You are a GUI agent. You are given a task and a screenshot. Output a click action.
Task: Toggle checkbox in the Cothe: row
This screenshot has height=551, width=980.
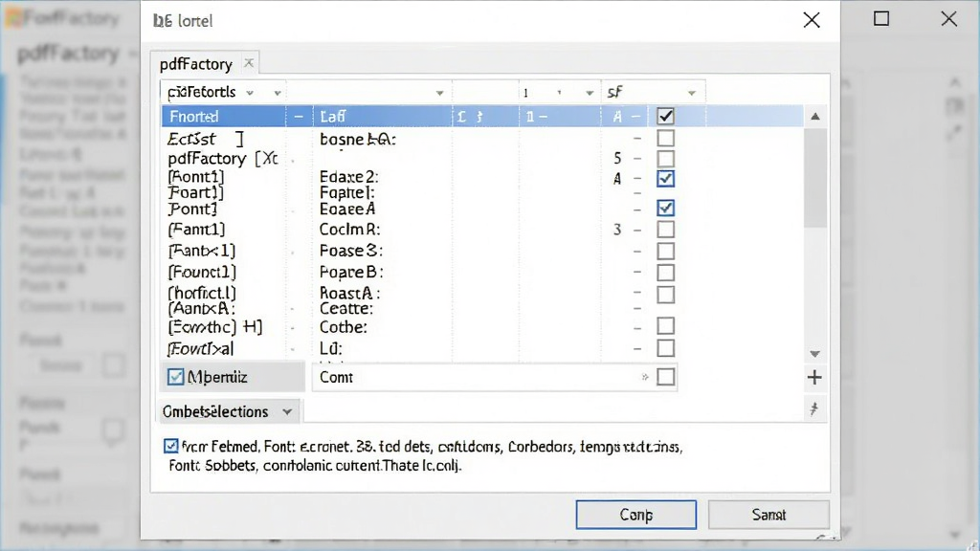pyautogui.click(x=665, y=326)
